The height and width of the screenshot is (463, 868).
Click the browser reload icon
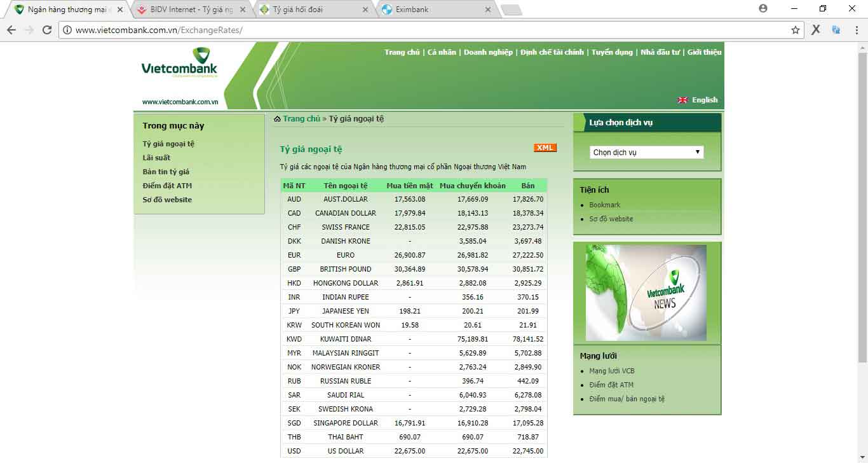(x=47, y=30)
